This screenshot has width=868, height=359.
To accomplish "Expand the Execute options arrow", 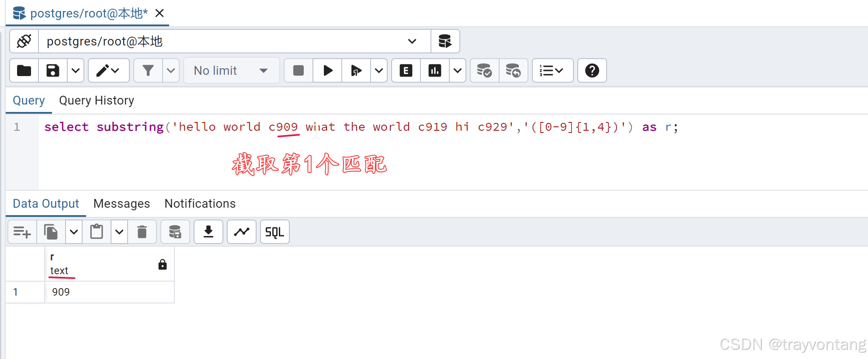I will pos(379,70).
